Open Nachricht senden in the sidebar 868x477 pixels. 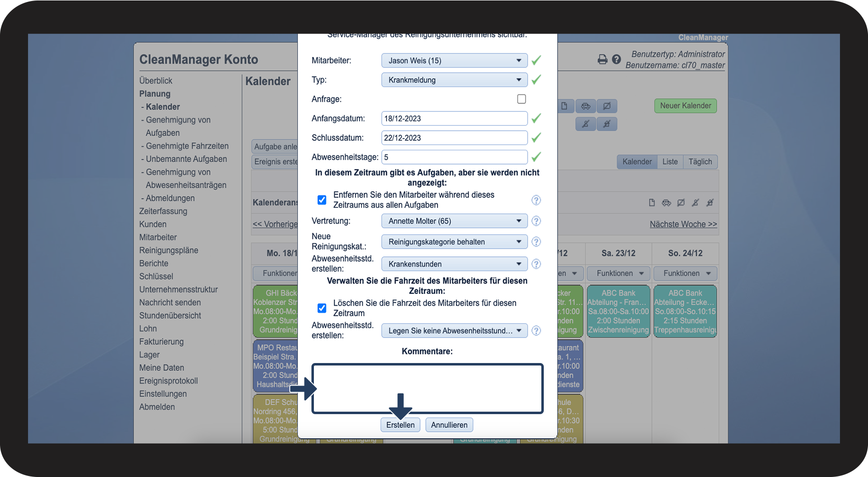[x=170, y=303]
